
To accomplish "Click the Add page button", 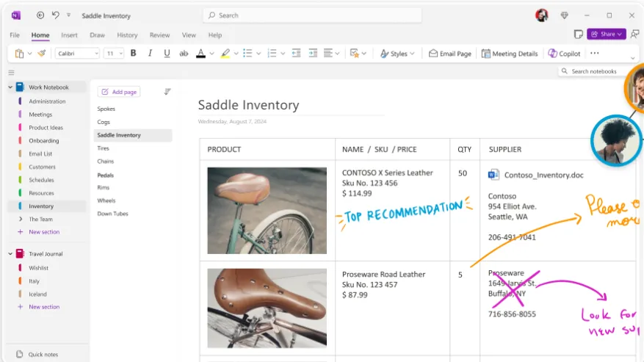I will pyautogui.click(x=119, y=92).
